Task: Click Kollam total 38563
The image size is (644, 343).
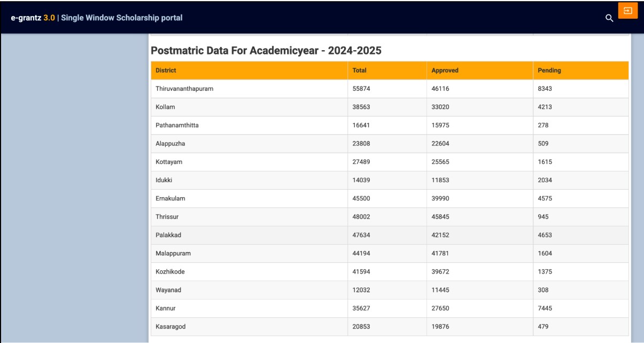Action: [x=361, y=107]
